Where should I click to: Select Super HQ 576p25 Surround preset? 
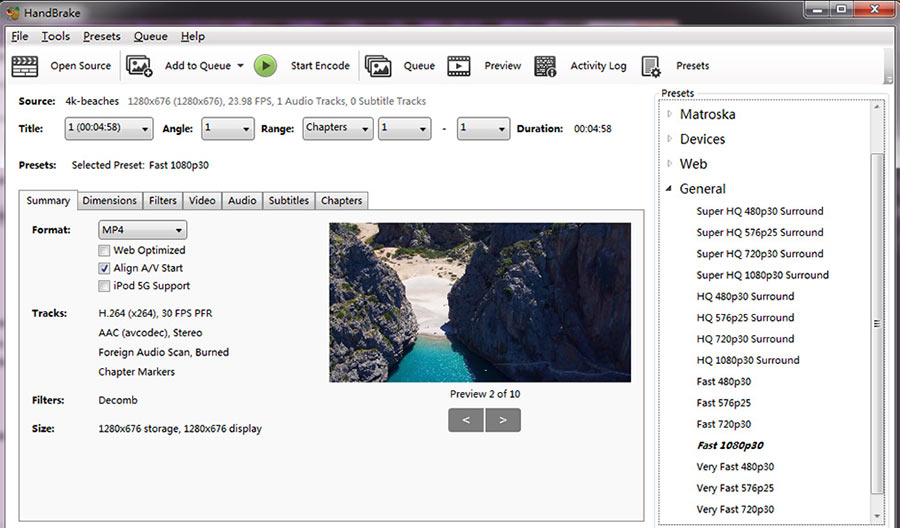click(760, 232)
